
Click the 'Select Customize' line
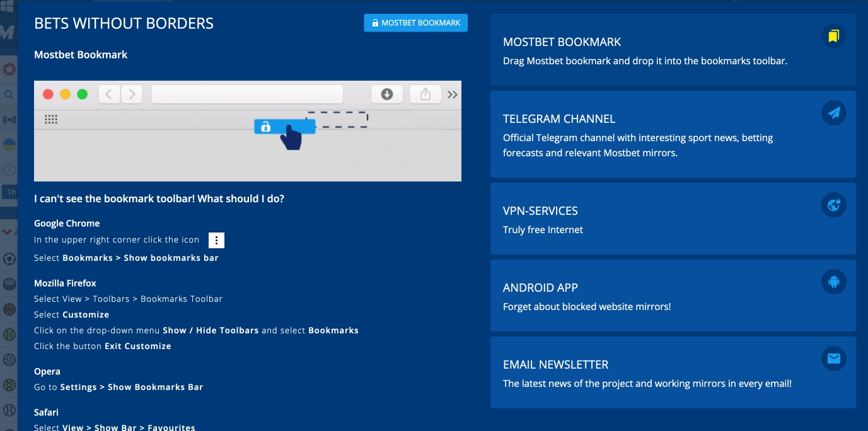(x=72, y=314)
